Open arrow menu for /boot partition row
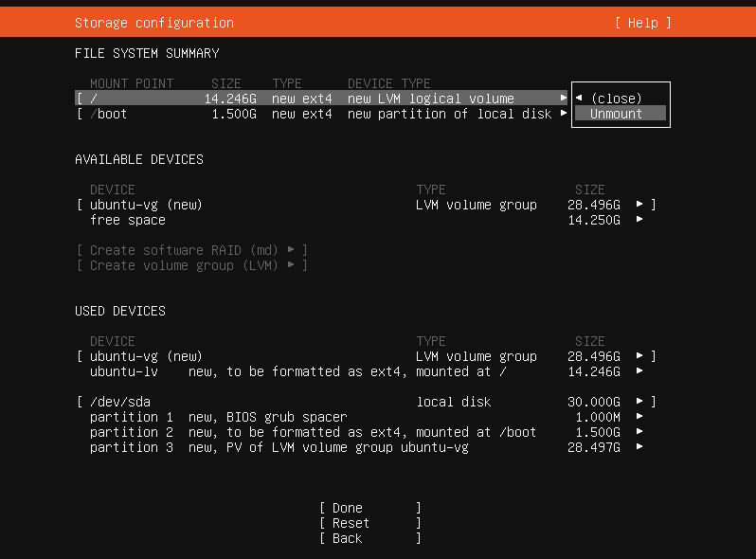 pos(564,114)
